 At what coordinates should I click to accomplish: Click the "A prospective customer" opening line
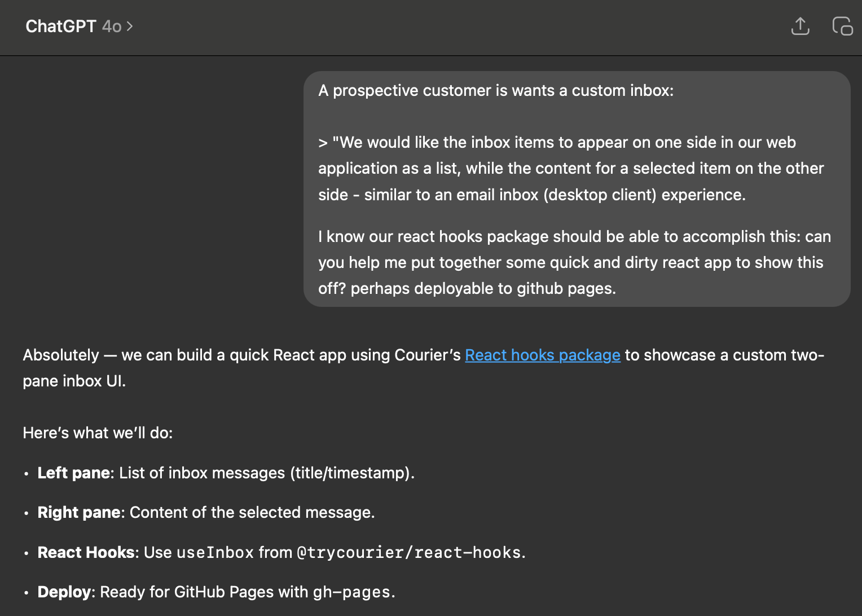coord(496,91)
